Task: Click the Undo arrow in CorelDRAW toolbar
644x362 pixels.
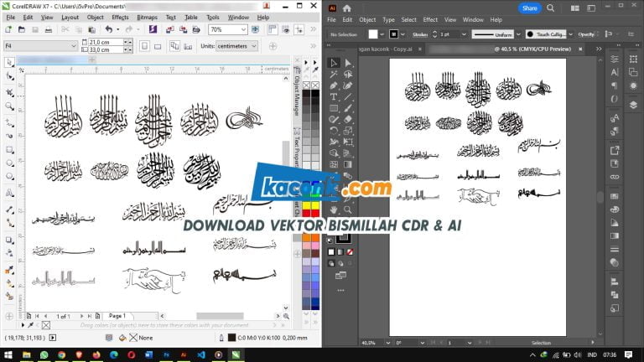Action: [x=108, y=29]
